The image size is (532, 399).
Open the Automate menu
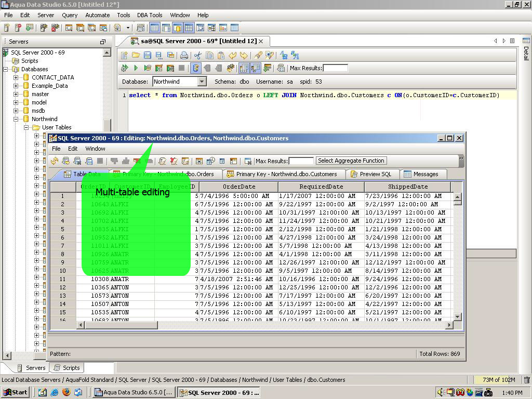click(x=97, y=15)
